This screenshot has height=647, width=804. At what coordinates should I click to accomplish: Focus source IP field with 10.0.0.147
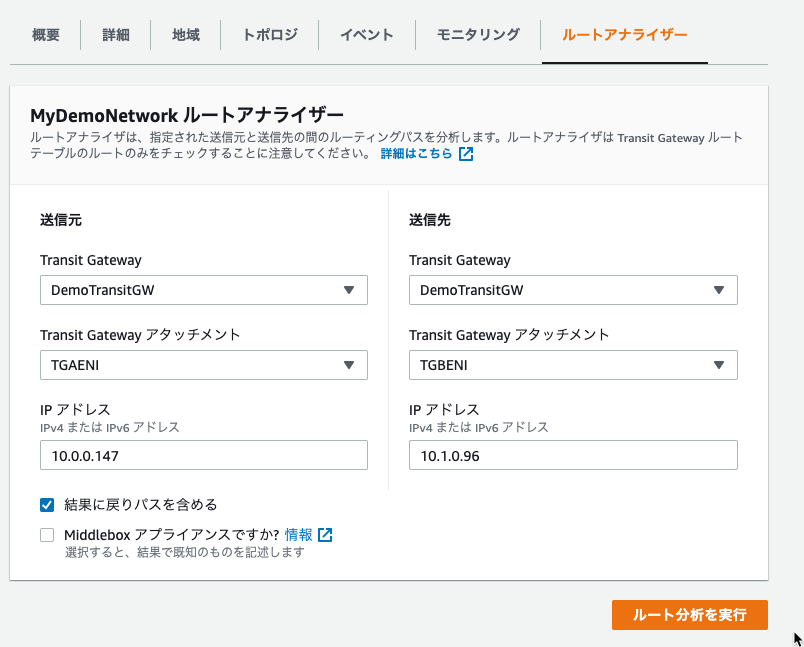tap(204, 455)
